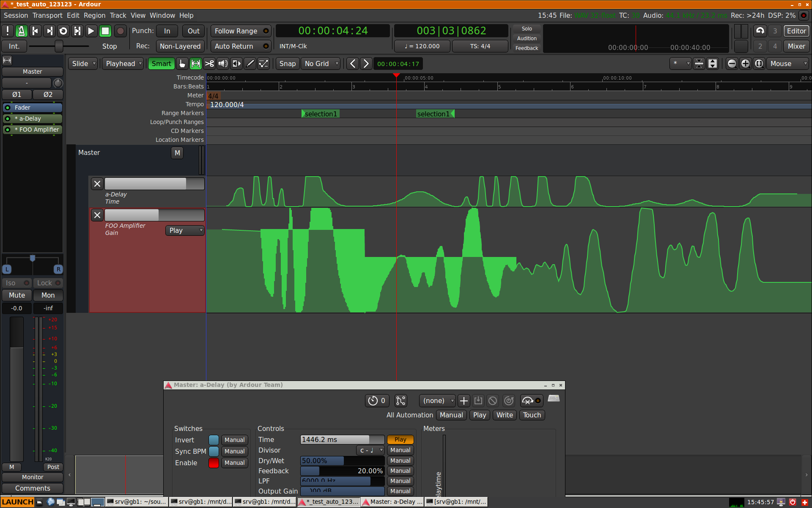Open the Edit menu
The height and width of the screenshot is (508, 812).
(x=73, y=15)
